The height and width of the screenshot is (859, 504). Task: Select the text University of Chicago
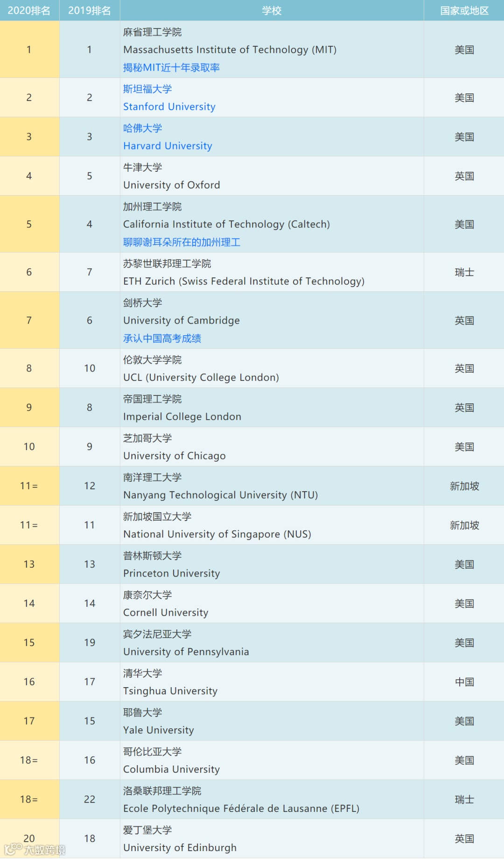click(x=175, y=456)
